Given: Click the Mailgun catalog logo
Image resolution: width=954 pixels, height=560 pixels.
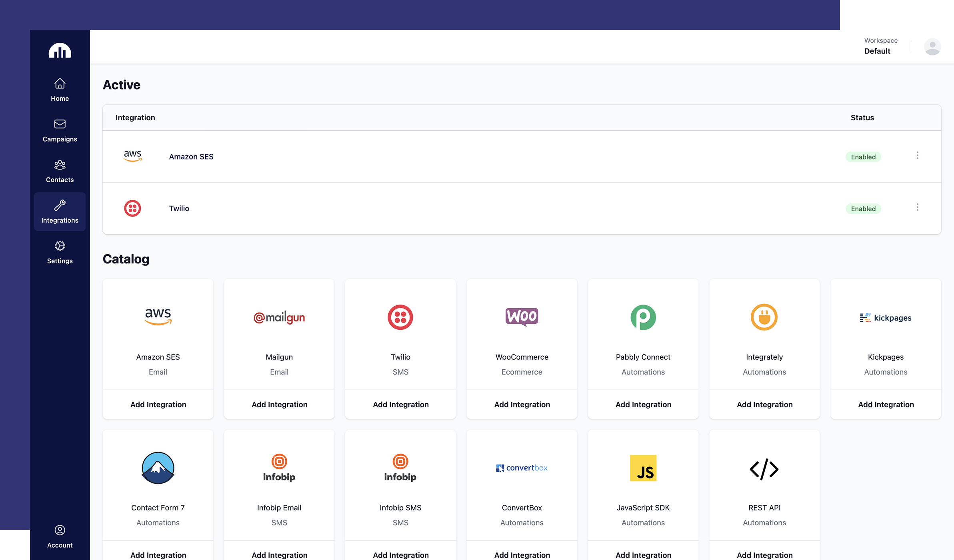Looking at the screenshot, I should (x=279, y=318).
